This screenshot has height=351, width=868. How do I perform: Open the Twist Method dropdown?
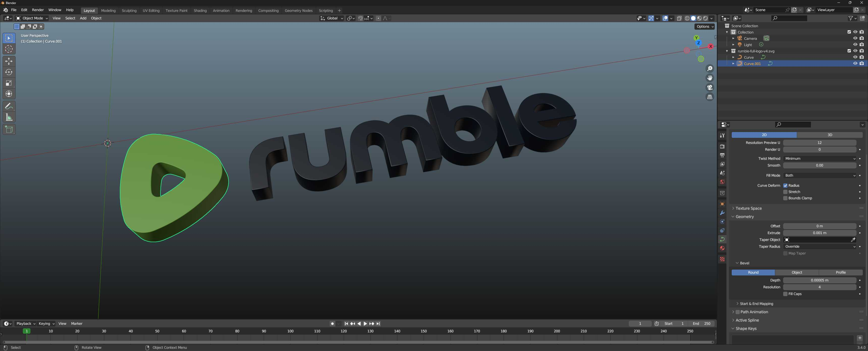[820, 158]
